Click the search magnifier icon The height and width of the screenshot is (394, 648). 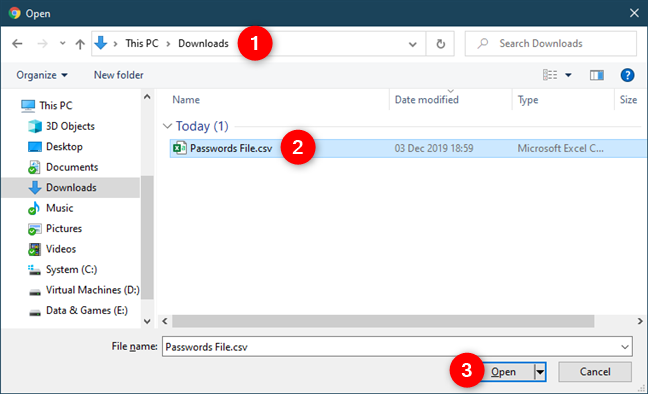(482, 43)
